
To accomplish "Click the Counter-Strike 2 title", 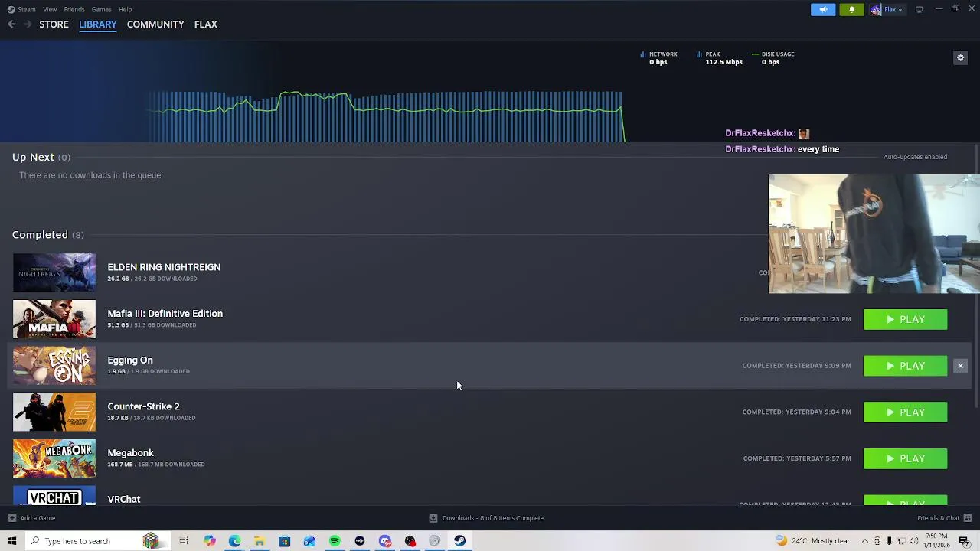I will point(143,406).
